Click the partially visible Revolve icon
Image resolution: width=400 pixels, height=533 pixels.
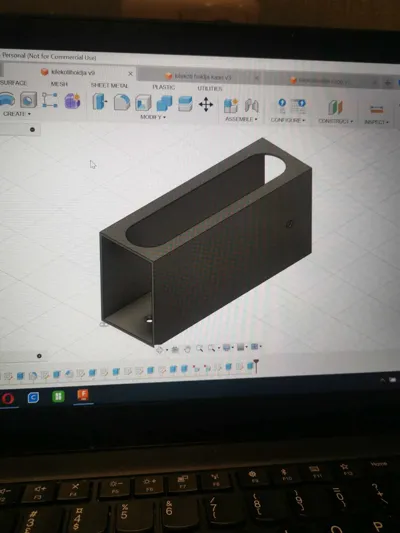tap(7, 99)
